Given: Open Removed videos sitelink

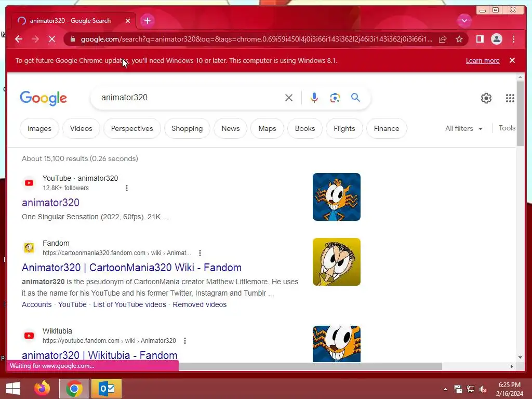Looking at the screenshot, I should click(x=199, y=304).
